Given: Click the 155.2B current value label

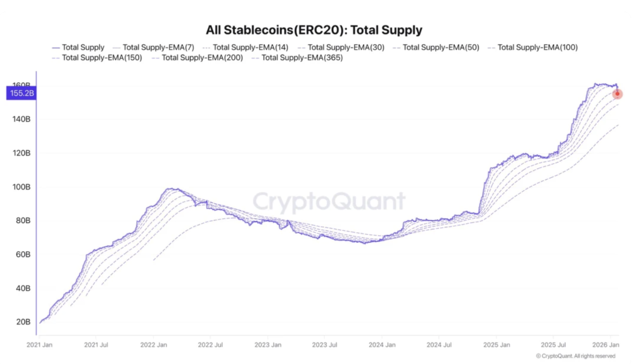Looking at the screenshot, I should coord(21,93).
